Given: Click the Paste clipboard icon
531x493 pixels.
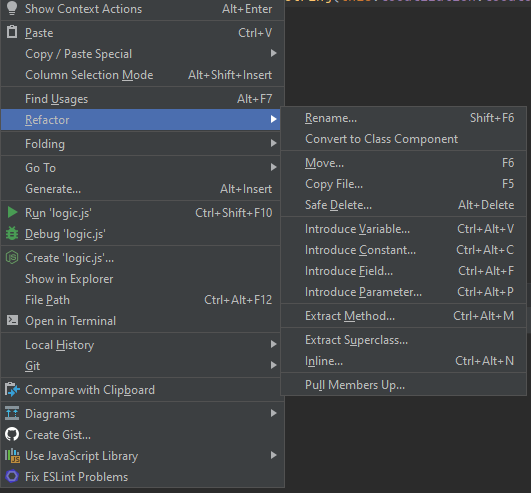Looking at the screenshot, I should [x=12, y=32].
